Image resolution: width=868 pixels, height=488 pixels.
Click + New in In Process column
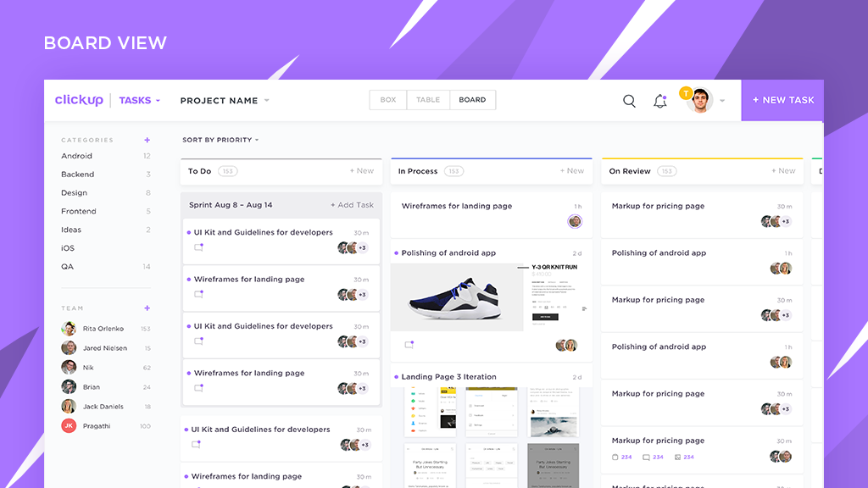point(572,171)
